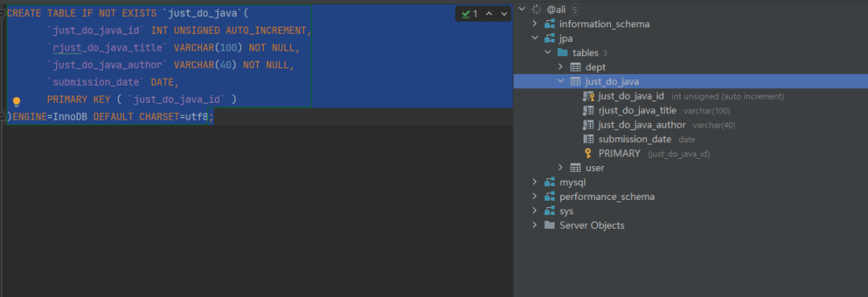The height and width of the screenshot is (297, 868).
Task: Select the submission_date column label
Action: click(635, 140)
